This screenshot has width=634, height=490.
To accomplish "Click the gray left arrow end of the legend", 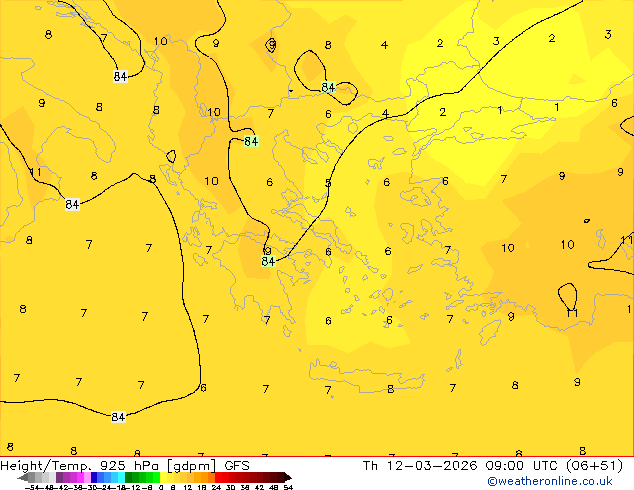I will 23,477.
